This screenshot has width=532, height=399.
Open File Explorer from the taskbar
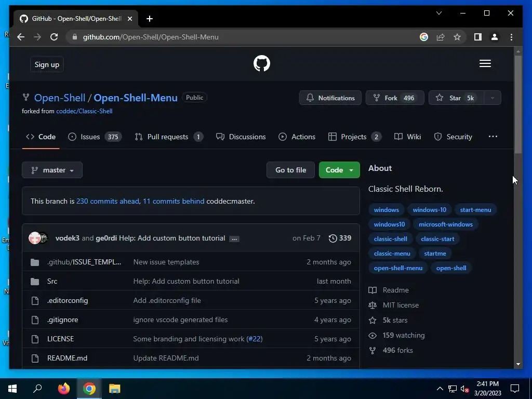pos(115,389)
